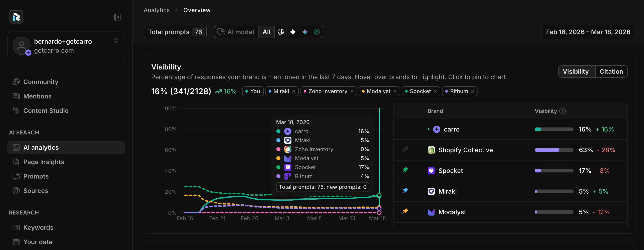Click the Prompts chat icon

pos(16,176)
